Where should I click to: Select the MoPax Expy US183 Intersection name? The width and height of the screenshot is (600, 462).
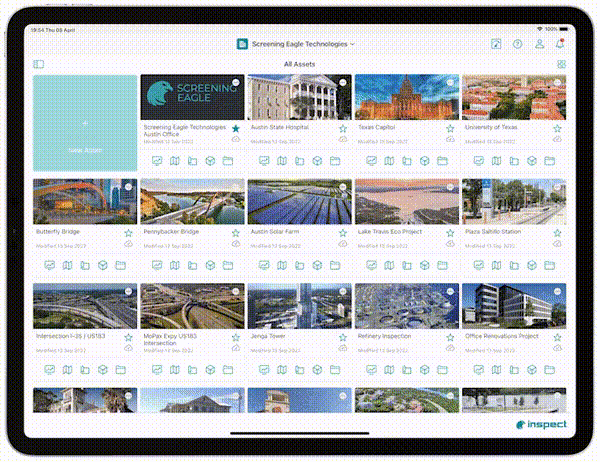[x=170, y=340]
